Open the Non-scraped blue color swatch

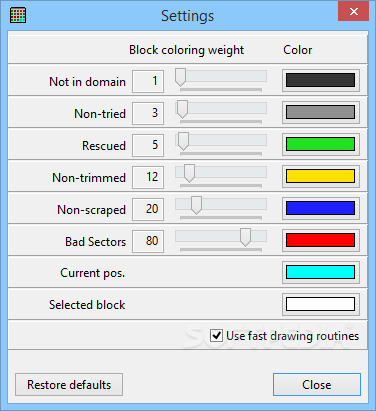point(320,208)
